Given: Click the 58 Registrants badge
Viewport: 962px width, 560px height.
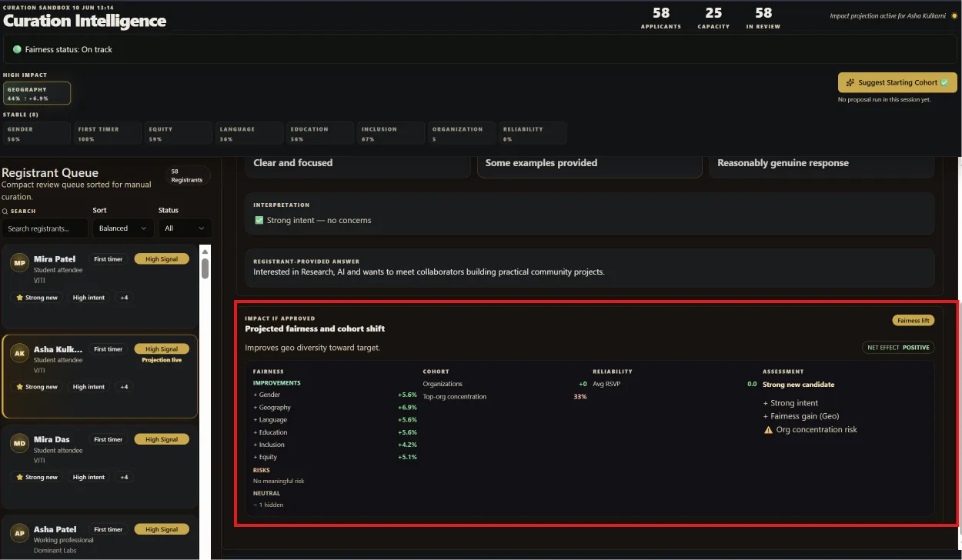Looking at the screenshot, I should (187, 175).
